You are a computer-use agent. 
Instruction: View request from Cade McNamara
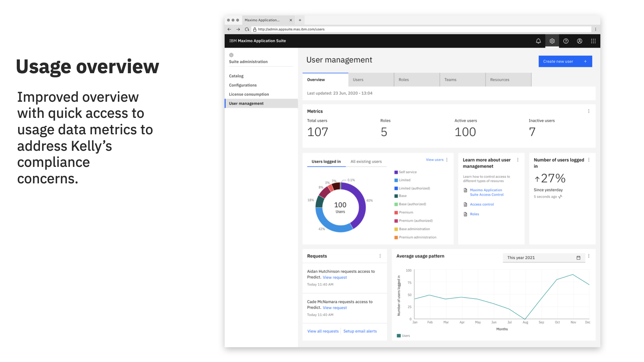[x=335, y=308]
